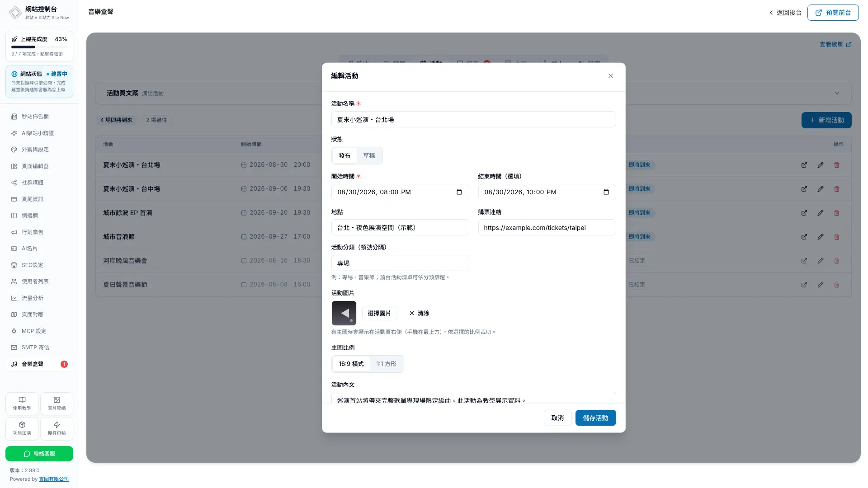Click the 活動圖片 thumbnail
868x488 pixels.
tap(344, 313)
